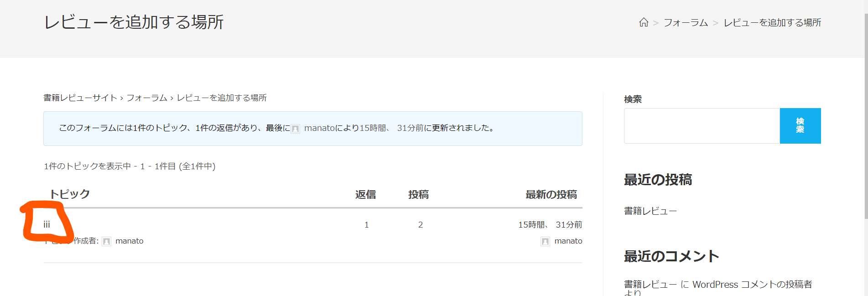Open the topic titled iii
The image size is (868, 296).
click(x=47, y=224)
